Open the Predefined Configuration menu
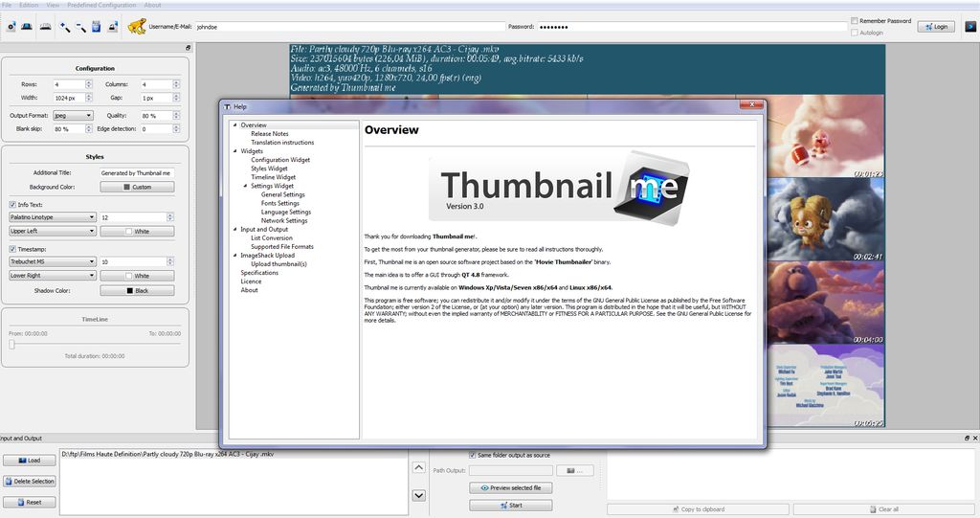Screen dimensions: 980x518 101,5
